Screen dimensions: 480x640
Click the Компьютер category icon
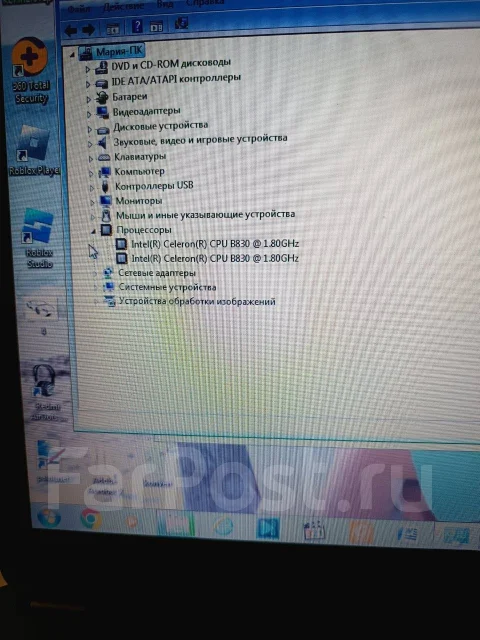pyautogui.click(x=104, y=172)
